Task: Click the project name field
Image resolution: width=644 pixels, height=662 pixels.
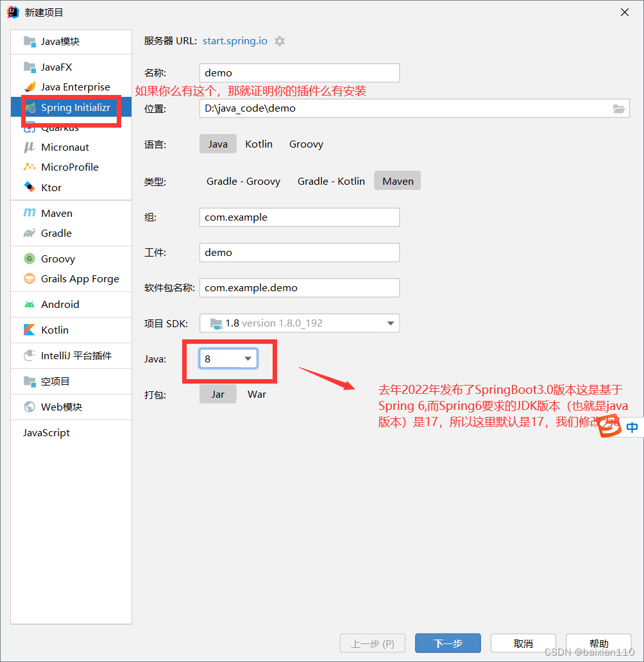Action: (x=300, y=73)
